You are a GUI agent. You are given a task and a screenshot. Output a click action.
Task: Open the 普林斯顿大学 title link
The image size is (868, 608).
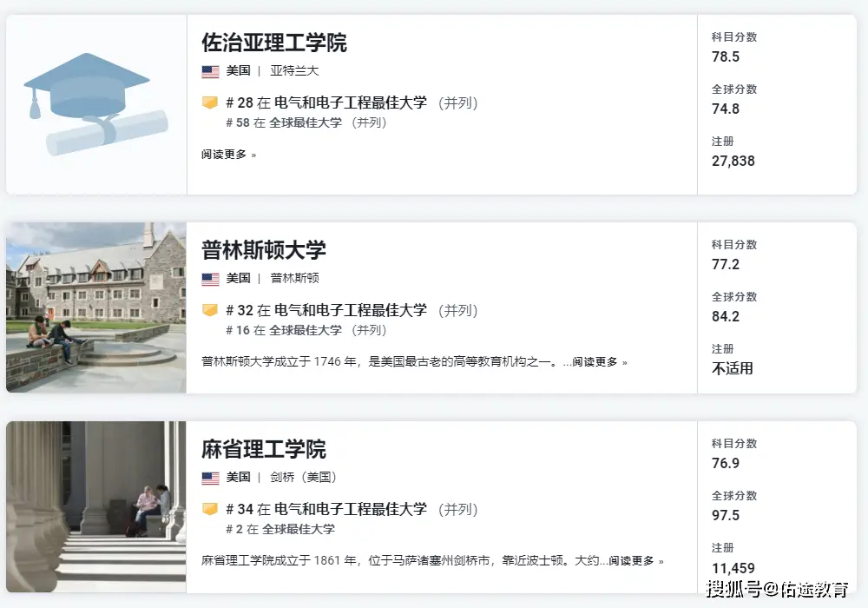(x=264, y=250)
